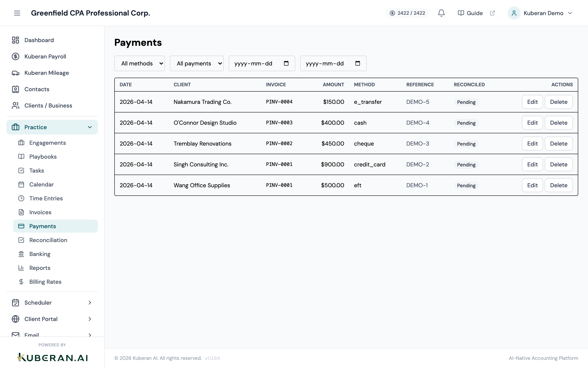Click the Greenfield CPA Professional Corp. title
Screen dimensions: 588x368
[90, 13]
